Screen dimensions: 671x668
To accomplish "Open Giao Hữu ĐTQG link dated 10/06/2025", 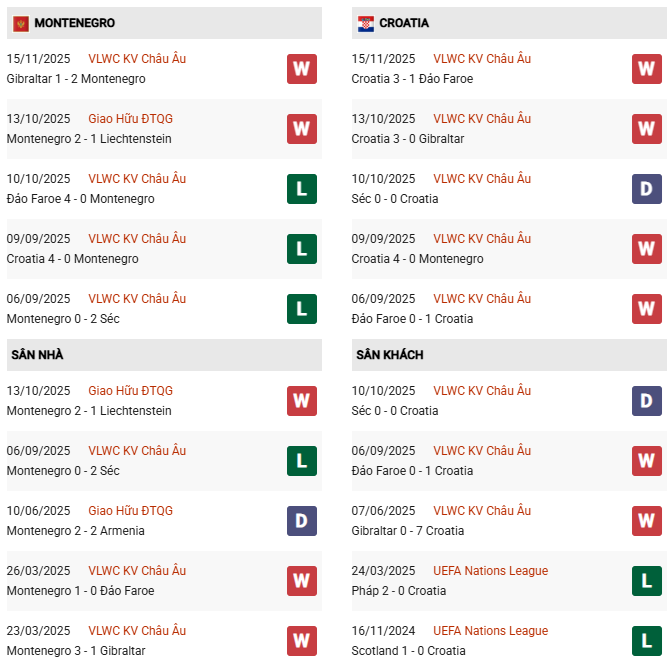I will 130,511.
